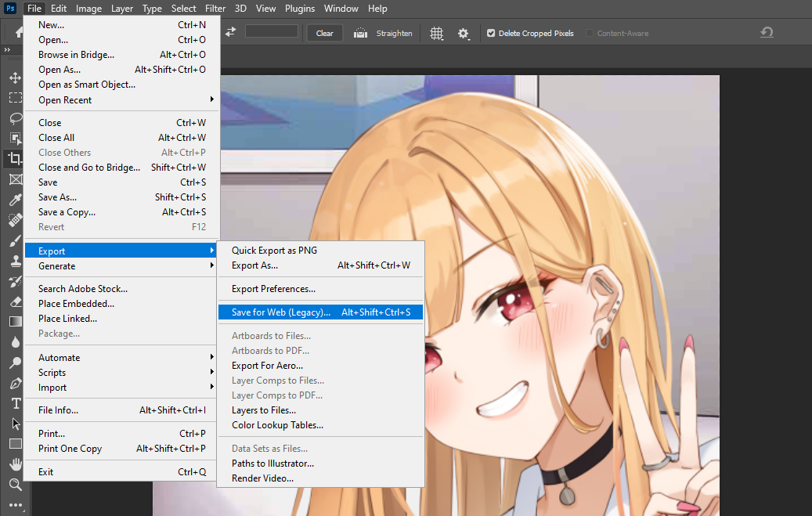Select the Path Selection tool
The height and width of the screenshot is (516, 812).
[16, 424]
